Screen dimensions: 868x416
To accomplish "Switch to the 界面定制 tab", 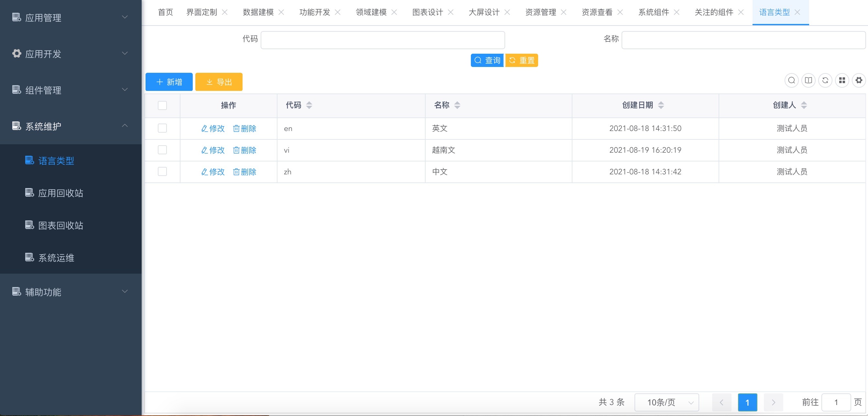I will tap(201, 13).
